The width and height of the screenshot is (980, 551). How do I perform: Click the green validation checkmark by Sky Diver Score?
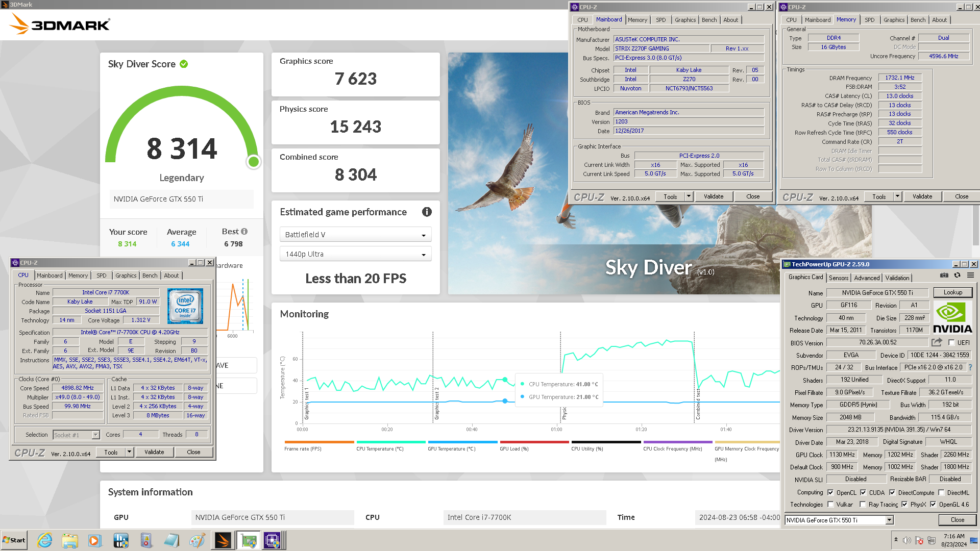coord(184,64)
